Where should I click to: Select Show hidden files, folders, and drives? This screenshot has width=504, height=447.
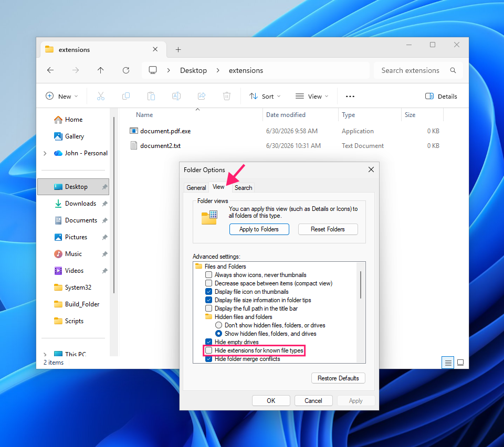point(218,333)
